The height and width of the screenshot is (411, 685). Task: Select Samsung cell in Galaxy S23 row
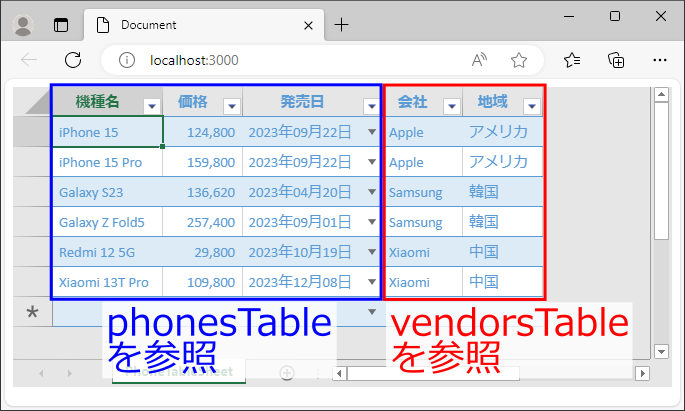(x=422, y=192)
